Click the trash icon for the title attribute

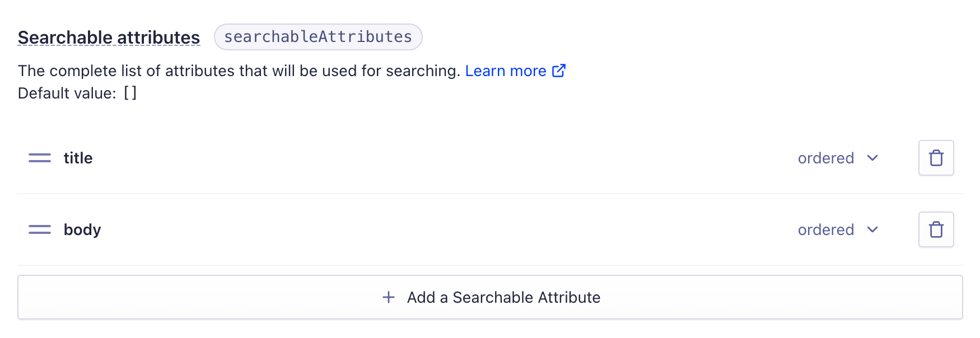click(x=936, y=158)
